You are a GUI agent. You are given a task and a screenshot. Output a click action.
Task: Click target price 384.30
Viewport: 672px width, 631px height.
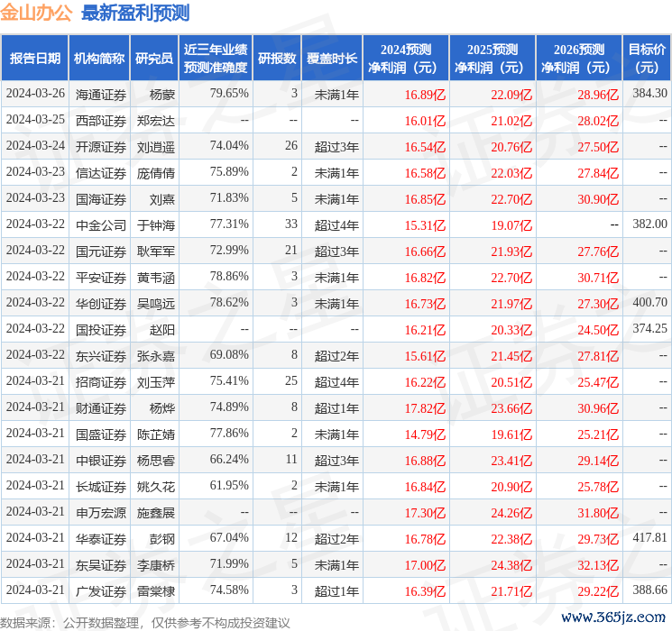coord(649,93)
